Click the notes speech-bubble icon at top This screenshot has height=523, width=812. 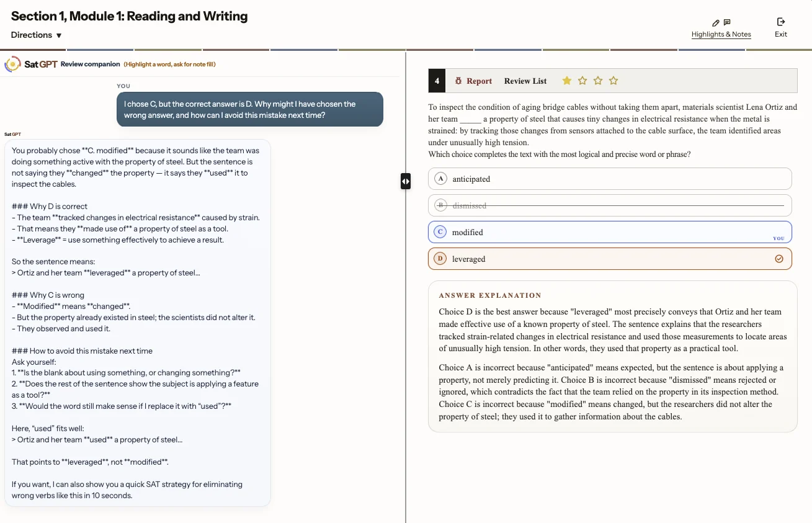pos(727,22)
